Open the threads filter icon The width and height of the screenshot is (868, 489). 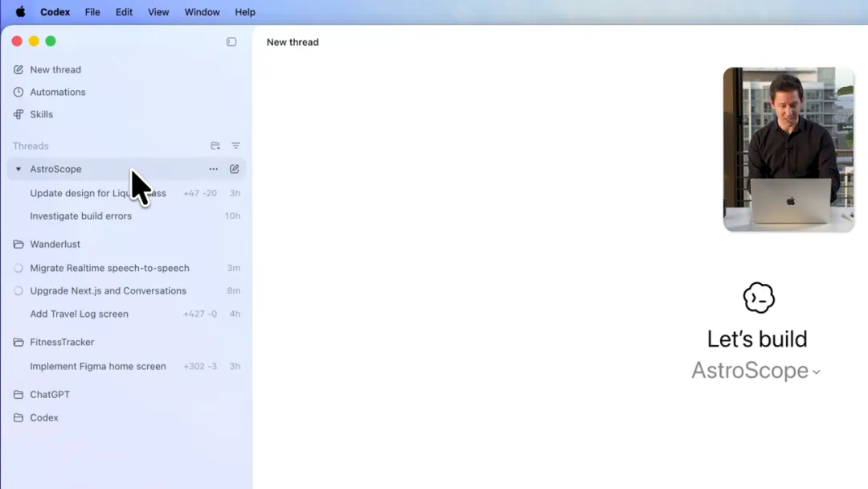tap(235, 146)
